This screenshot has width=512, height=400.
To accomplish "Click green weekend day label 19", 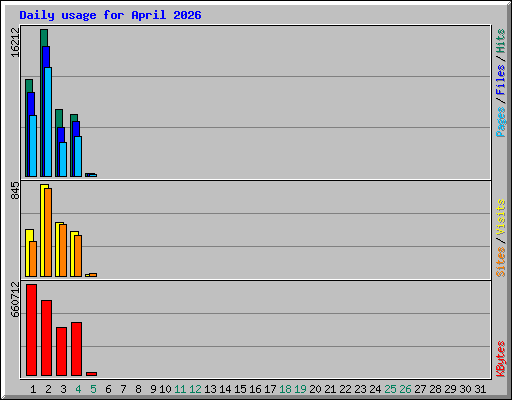I will (x=300, y=389).
